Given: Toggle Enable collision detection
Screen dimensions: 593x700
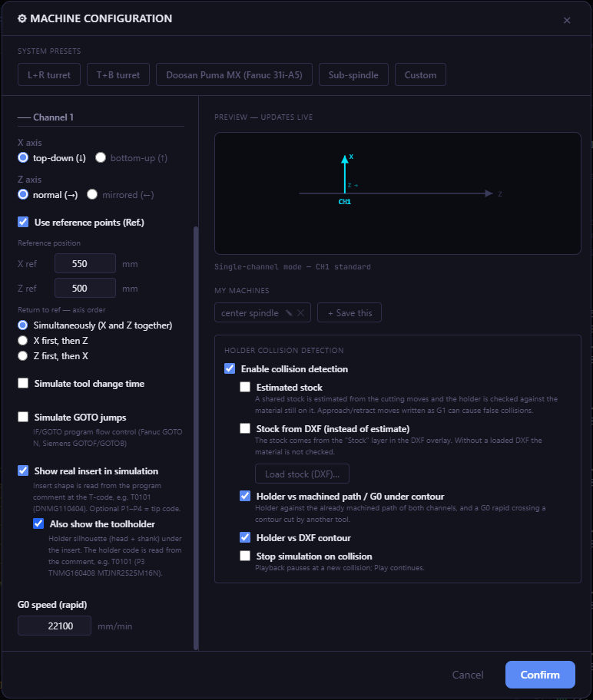Looking at the screenshot, I should pos(230,368).
